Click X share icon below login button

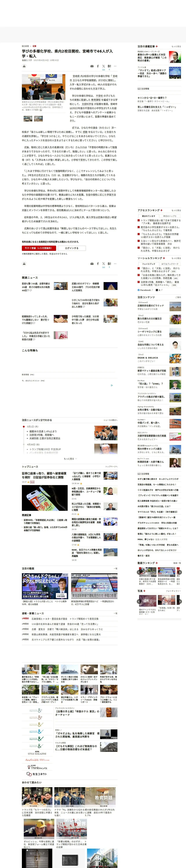(x=104, y=264)
